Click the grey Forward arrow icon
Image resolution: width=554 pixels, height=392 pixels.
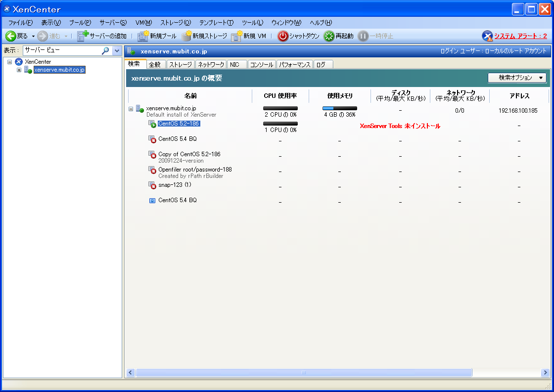pyautogui.click(x=43, y=36)
